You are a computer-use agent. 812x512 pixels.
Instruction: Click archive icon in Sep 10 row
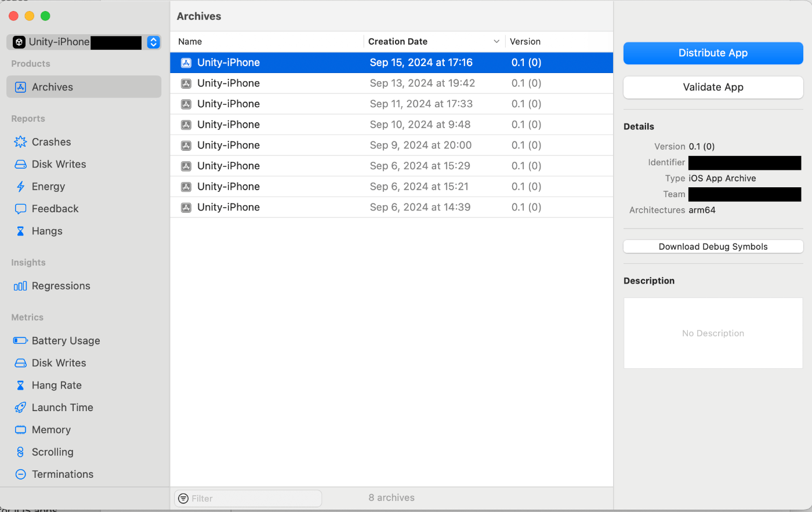[186, 125]
